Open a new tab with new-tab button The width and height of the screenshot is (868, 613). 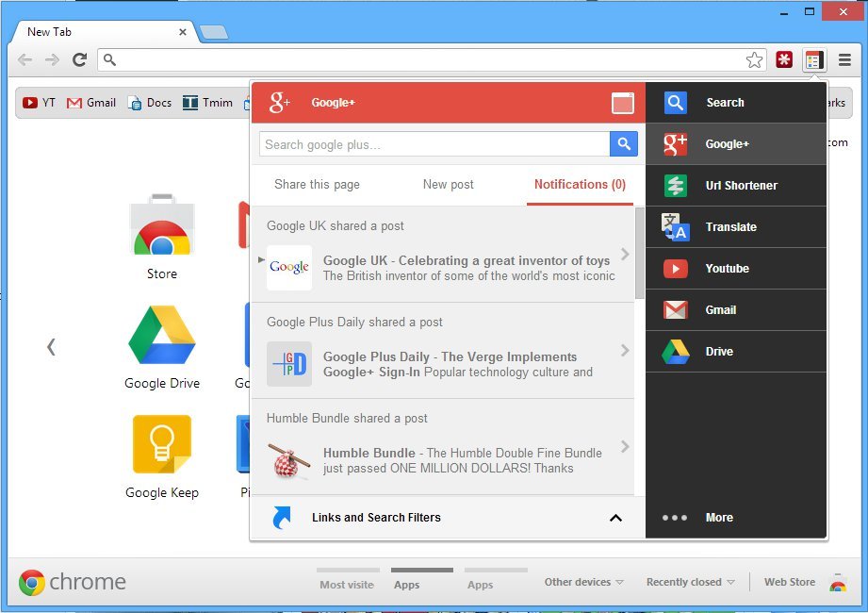click(214, 33)
